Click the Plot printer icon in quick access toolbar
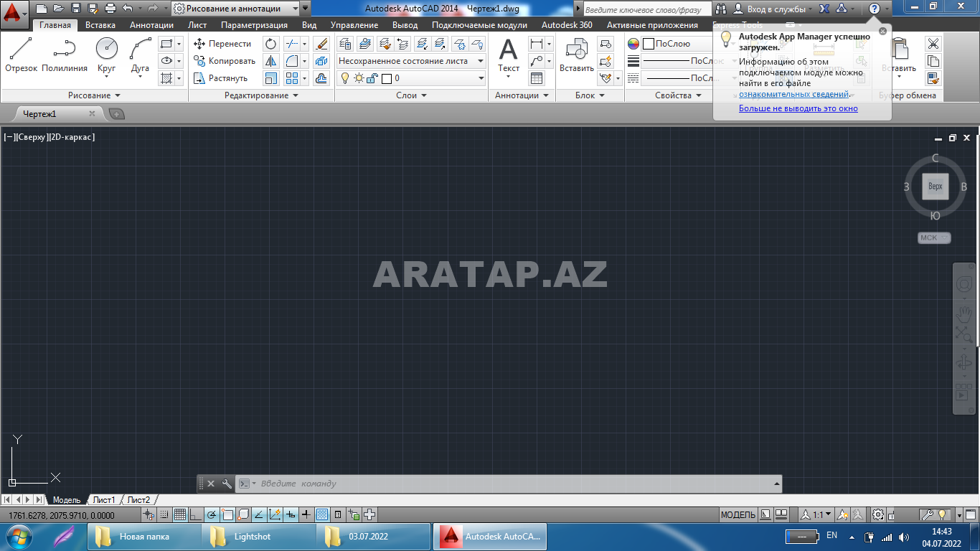This screenshot has width=980, height=551. tap(110, 9)
